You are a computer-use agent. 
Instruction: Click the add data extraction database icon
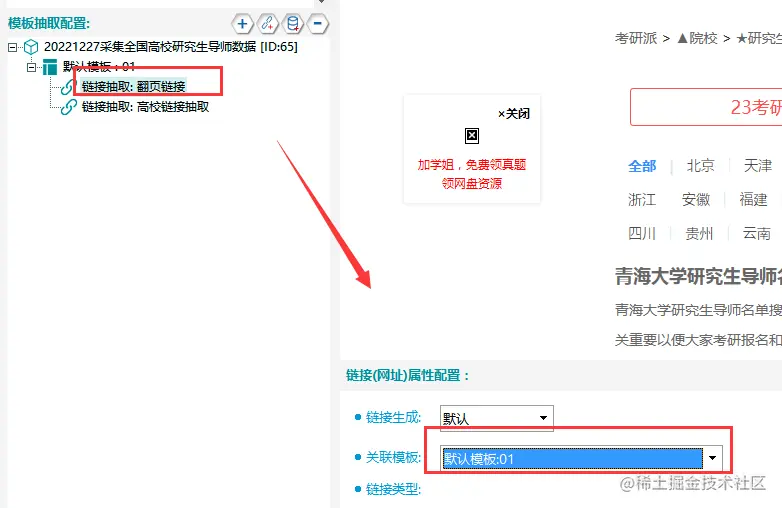pos(293,23)
